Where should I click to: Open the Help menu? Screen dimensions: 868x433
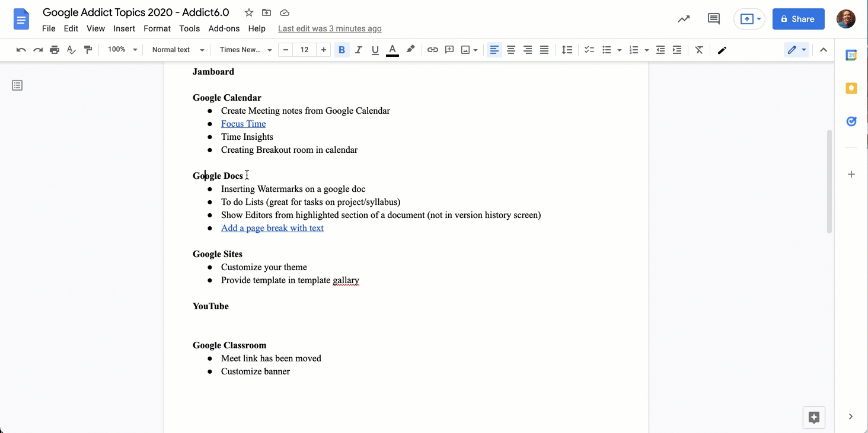point(257,28)
